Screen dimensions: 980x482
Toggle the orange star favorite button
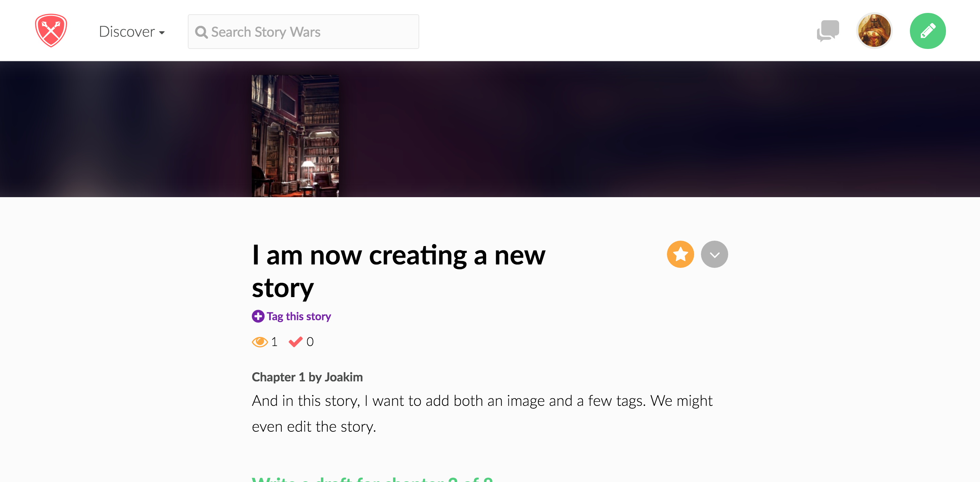tap(680, 254)
